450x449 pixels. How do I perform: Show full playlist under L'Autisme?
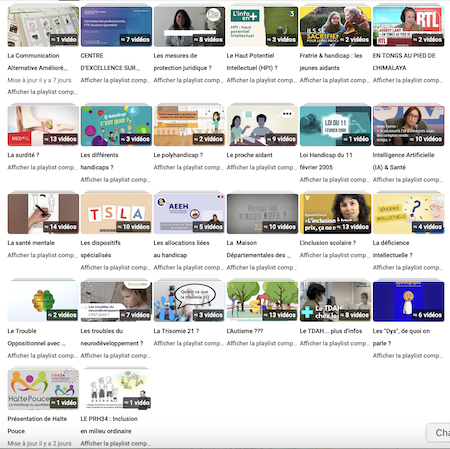pyautogui.click(x=261, y=343)
